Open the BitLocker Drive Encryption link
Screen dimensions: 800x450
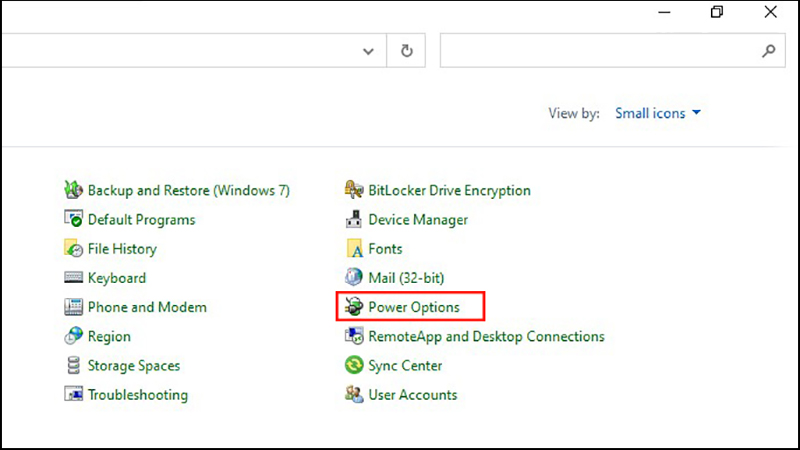point(449,190)
